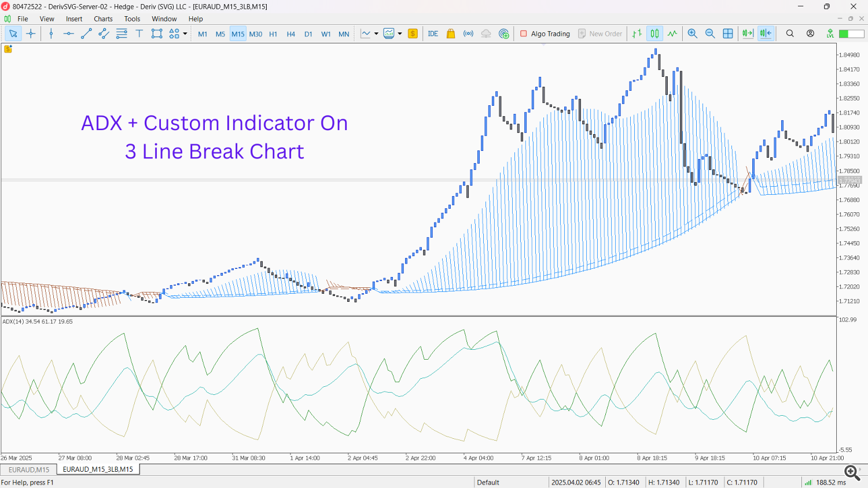Open the user account profile icon
The height and width of the screenshot is (488, 868).
(810, 34)
